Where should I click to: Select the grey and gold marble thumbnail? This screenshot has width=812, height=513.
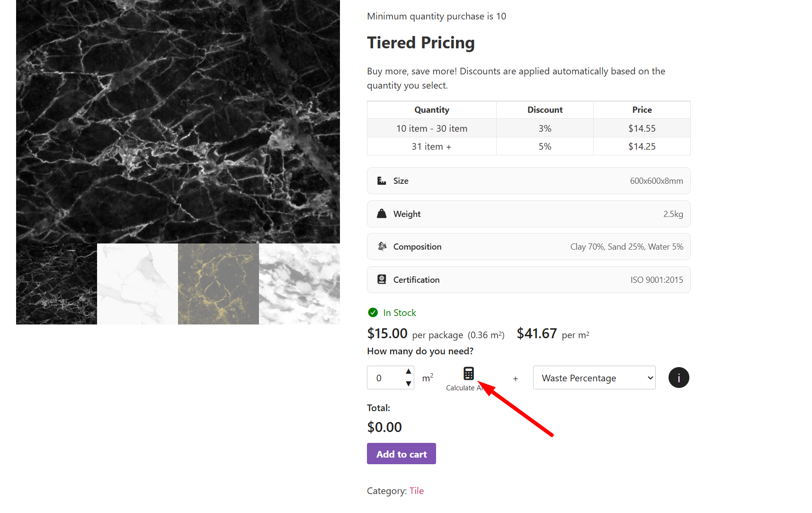(218, 284)
